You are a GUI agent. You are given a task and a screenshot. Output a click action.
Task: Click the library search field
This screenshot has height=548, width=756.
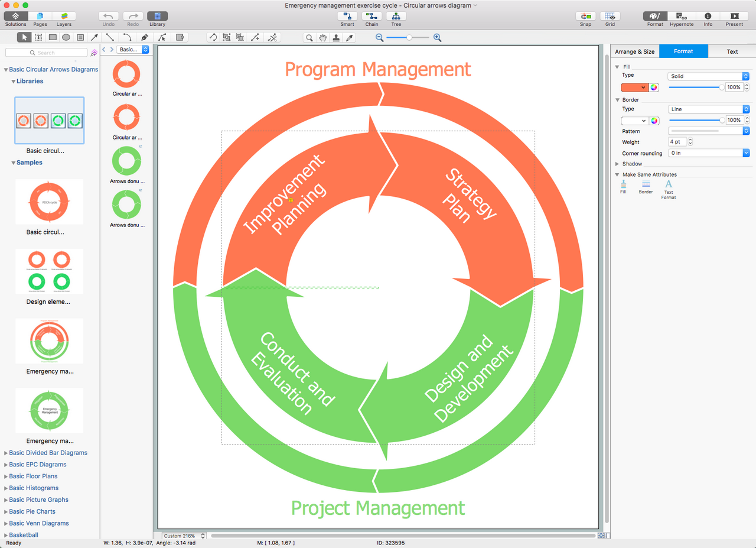point(46,53)
